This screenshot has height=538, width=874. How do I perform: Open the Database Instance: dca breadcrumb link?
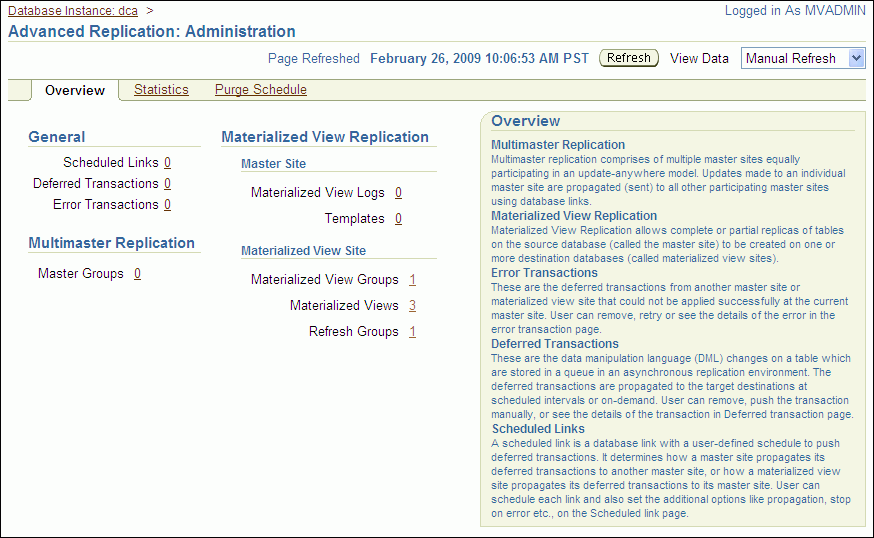tap(73, 10)
